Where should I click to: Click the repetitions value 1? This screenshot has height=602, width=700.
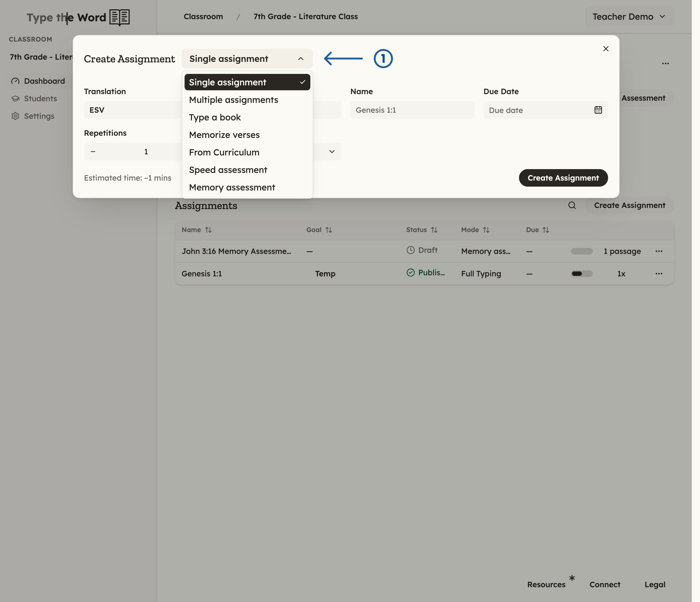(146, 151)
